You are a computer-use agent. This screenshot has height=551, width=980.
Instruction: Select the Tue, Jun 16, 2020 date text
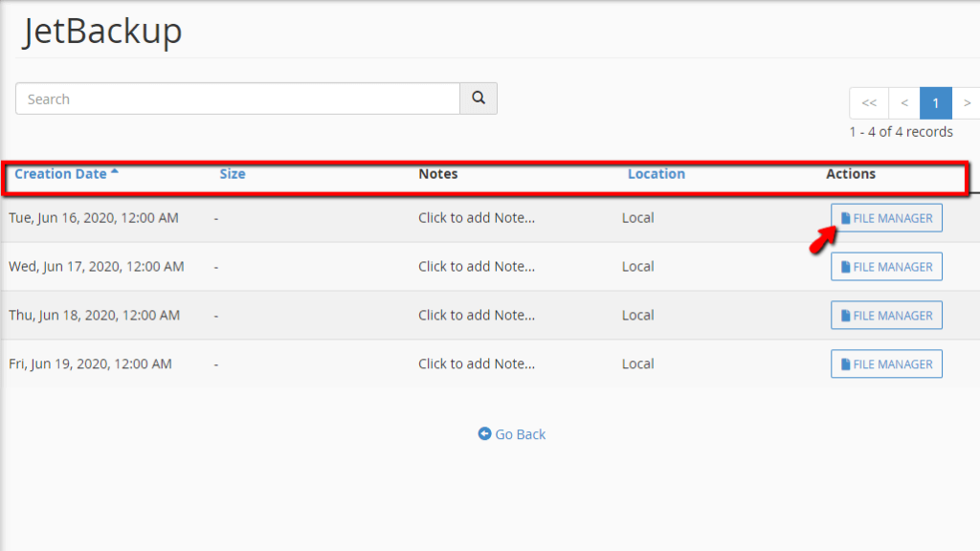(x=94, y=218)
